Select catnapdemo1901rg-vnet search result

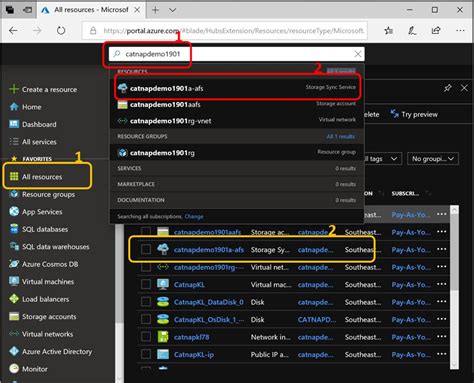237,121
